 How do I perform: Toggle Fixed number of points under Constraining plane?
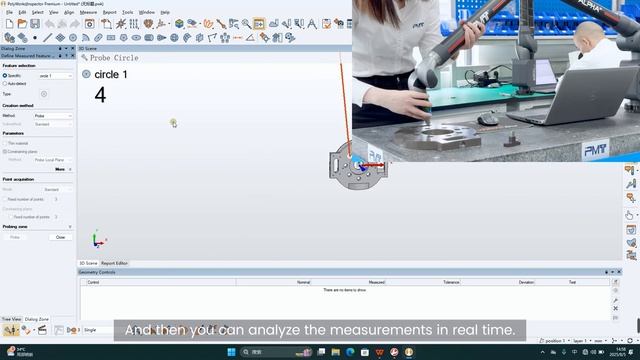coord(11,217)
